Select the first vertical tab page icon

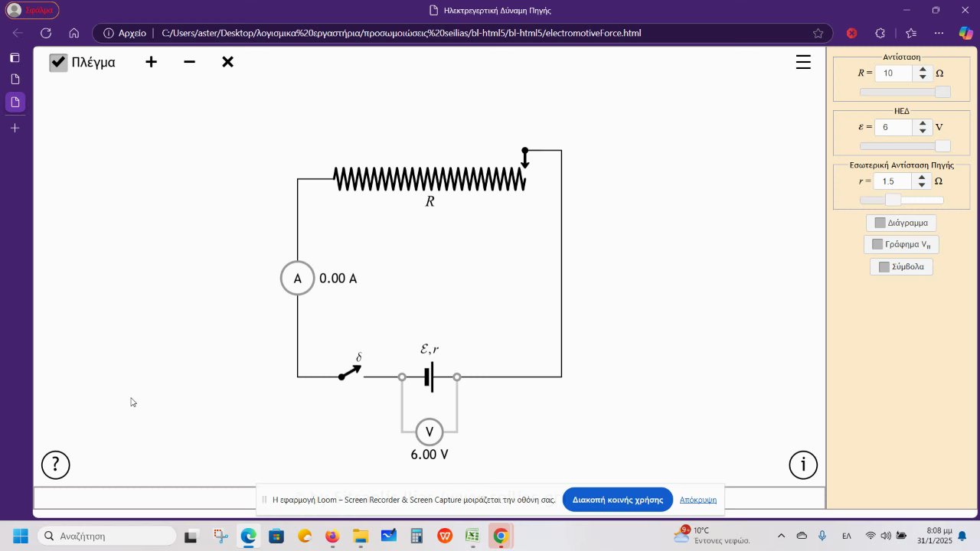click(x=15, y=79)
